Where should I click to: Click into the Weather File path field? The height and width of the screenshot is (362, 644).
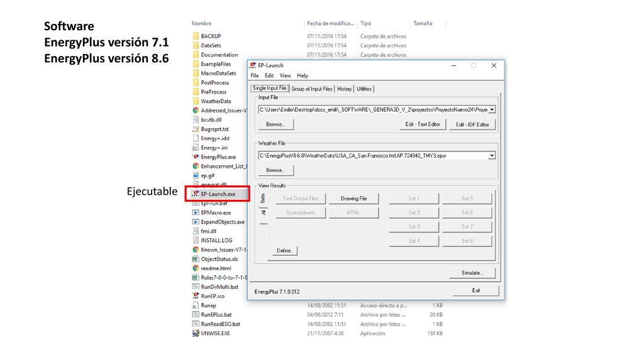pyautogui.click(x=373, y=156)
